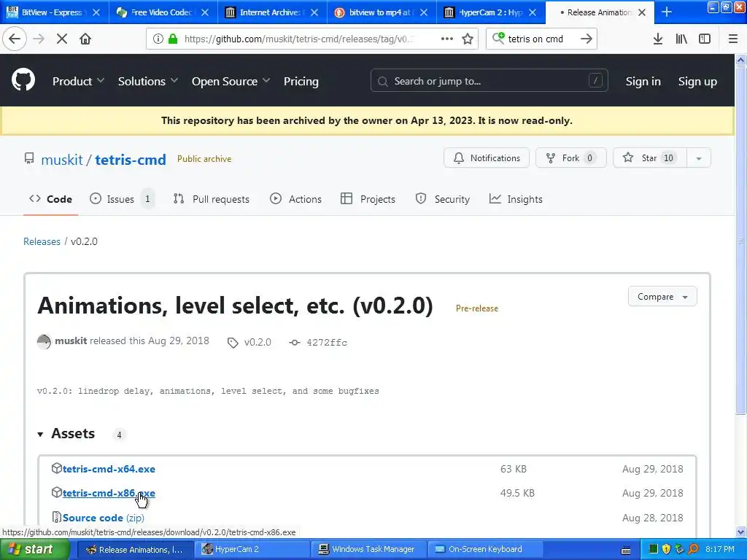Image resolution: width=747 pixels, height=560 pixels.
Task: Switch to Windows Task Manager in taskbar
Action: click(x=370, y=550)
